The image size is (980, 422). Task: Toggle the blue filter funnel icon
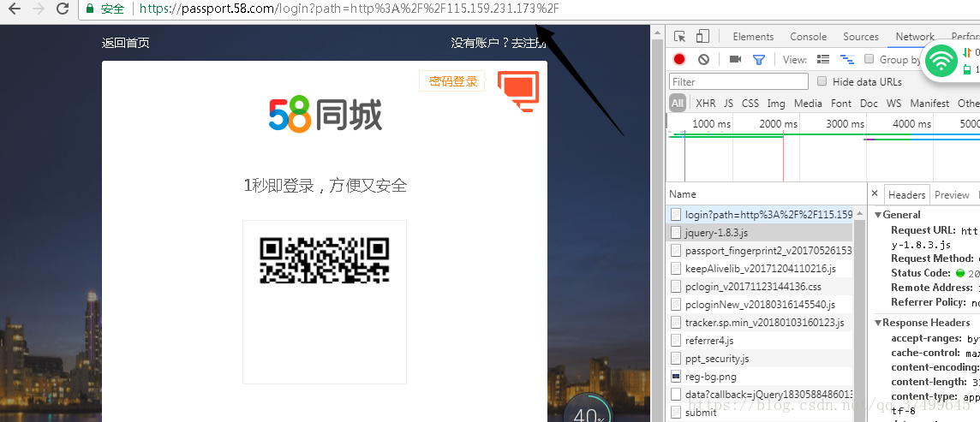pyautogui.click(x=759, y=59)
